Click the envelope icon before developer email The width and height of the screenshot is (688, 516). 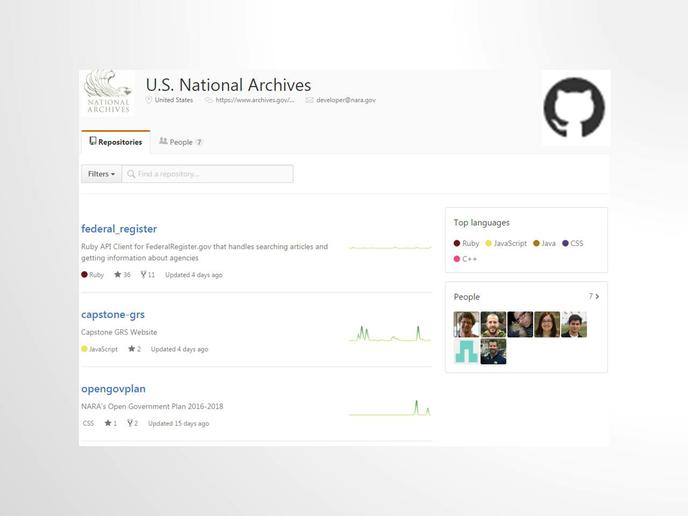click(x=309, y=100)
